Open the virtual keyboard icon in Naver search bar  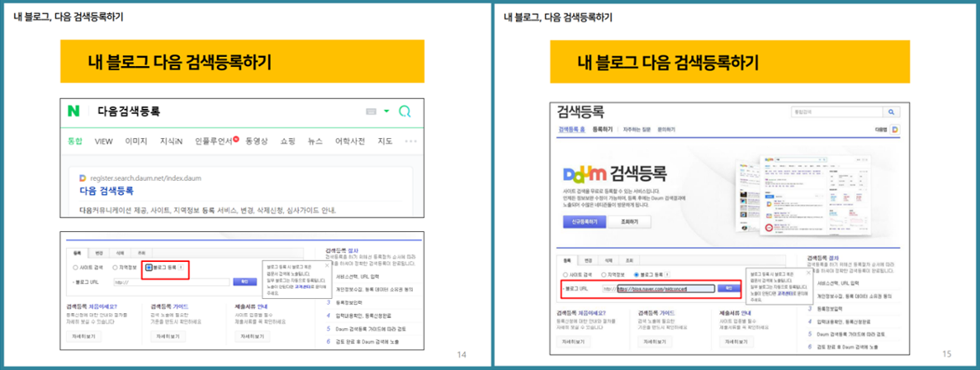click(371, 111)
